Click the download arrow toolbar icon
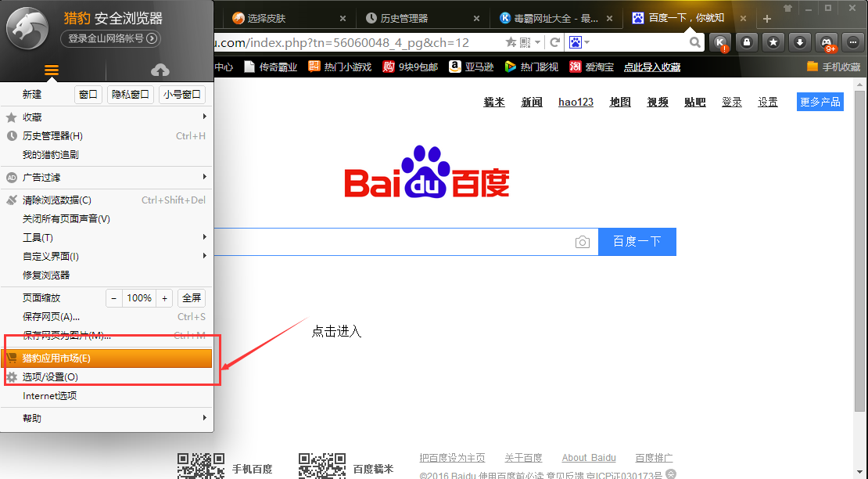This screenshot has width=868, height=479. click(x=799, y=43)
